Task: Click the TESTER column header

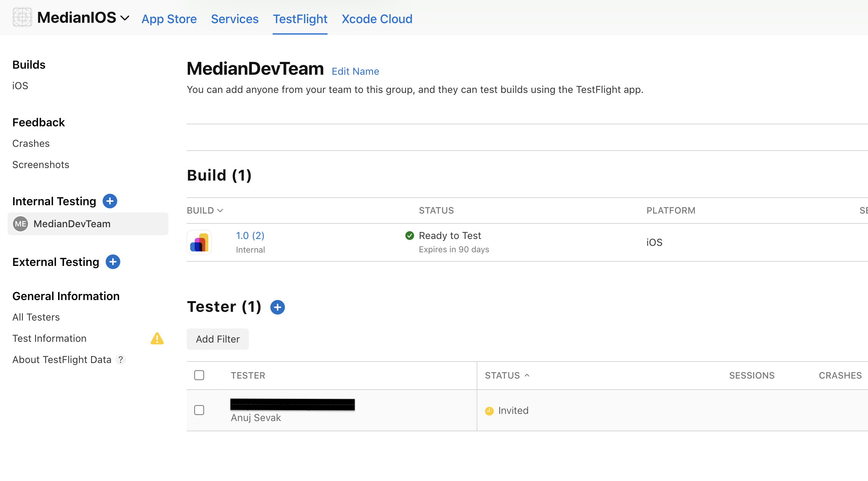Action: click(x=248, y=376)
